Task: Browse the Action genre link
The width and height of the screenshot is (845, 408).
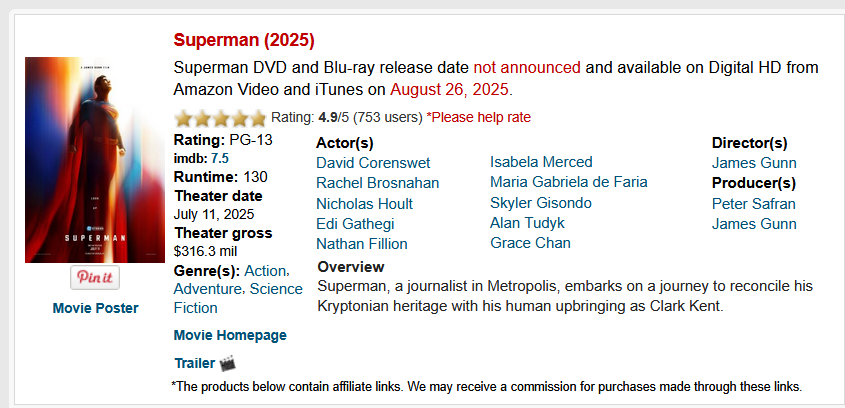Action: click(266, 270)
